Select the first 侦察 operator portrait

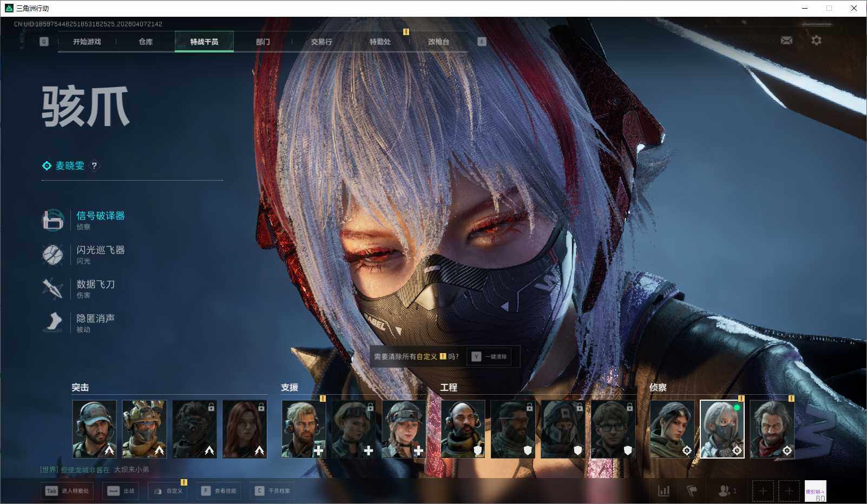click(672, 429)
